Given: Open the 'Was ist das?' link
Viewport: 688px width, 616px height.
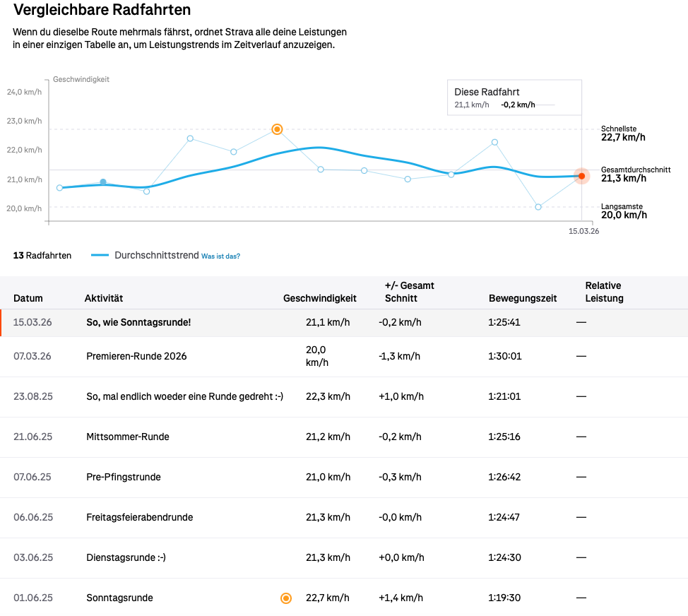Looking at the screenshot, I should click(x=220, y=256).
